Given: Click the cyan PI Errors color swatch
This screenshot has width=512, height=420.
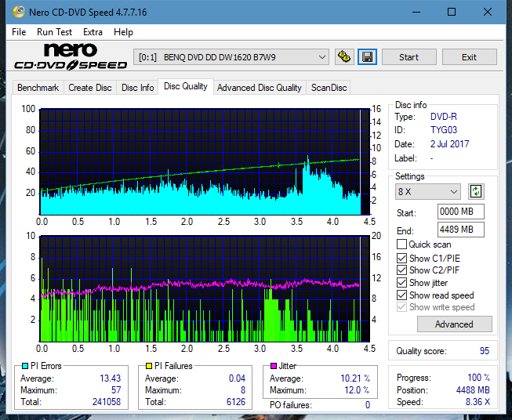Looking at the screenshot, I should (25, 366).
